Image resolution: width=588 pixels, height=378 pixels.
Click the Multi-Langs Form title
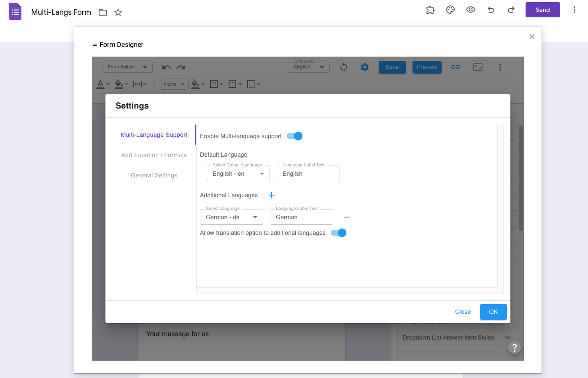point(61,12)
